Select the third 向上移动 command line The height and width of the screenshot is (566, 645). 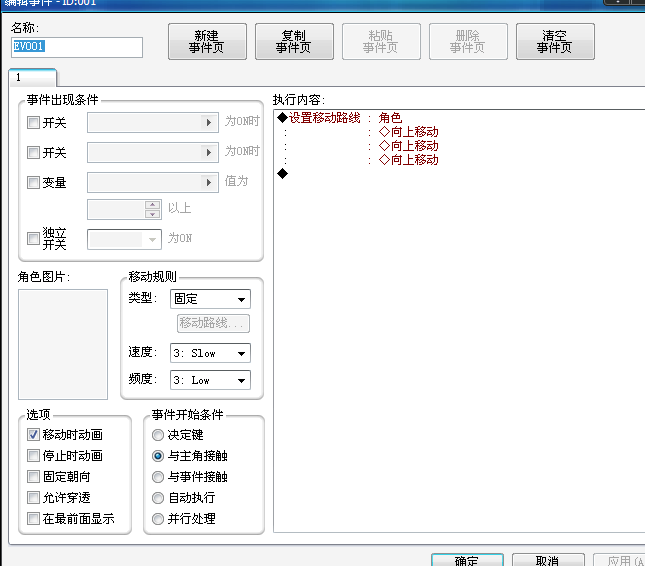coord(408,160)
